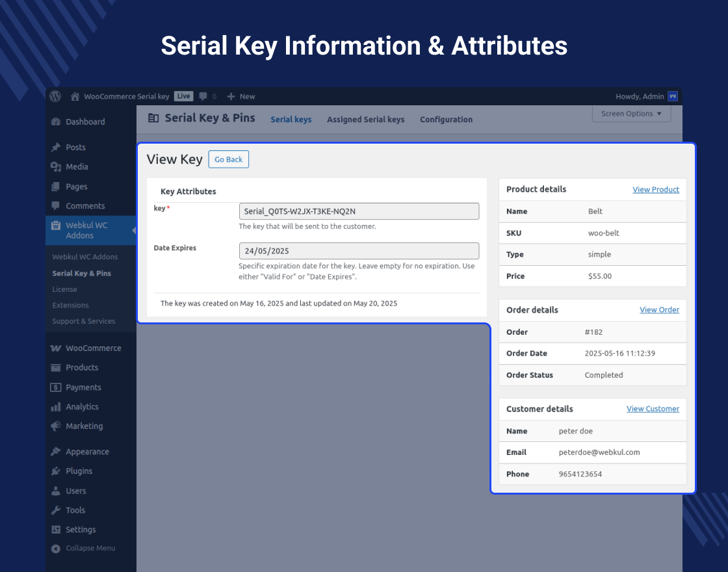Screen dimensions: 728x572
Task: Click the price value $55.00
Action: point(600,276)
